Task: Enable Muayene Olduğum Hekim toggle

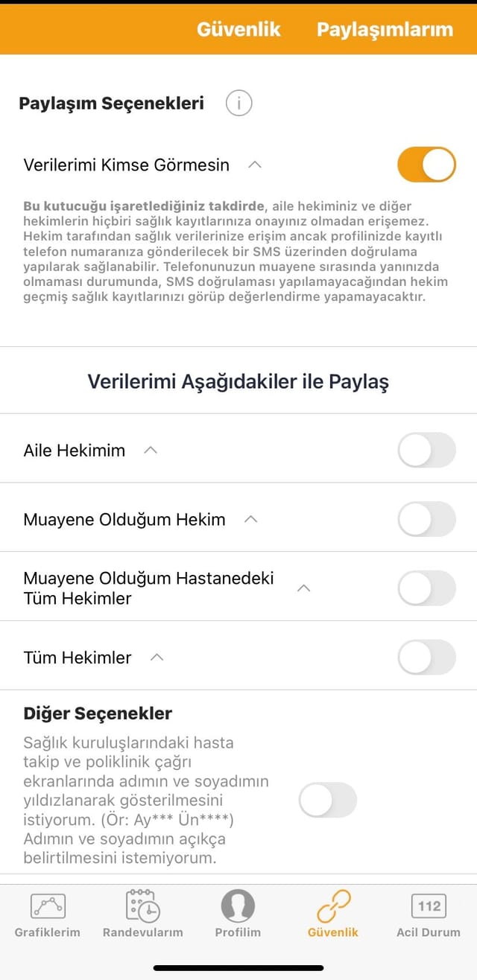Action: [x=426, y=519]
